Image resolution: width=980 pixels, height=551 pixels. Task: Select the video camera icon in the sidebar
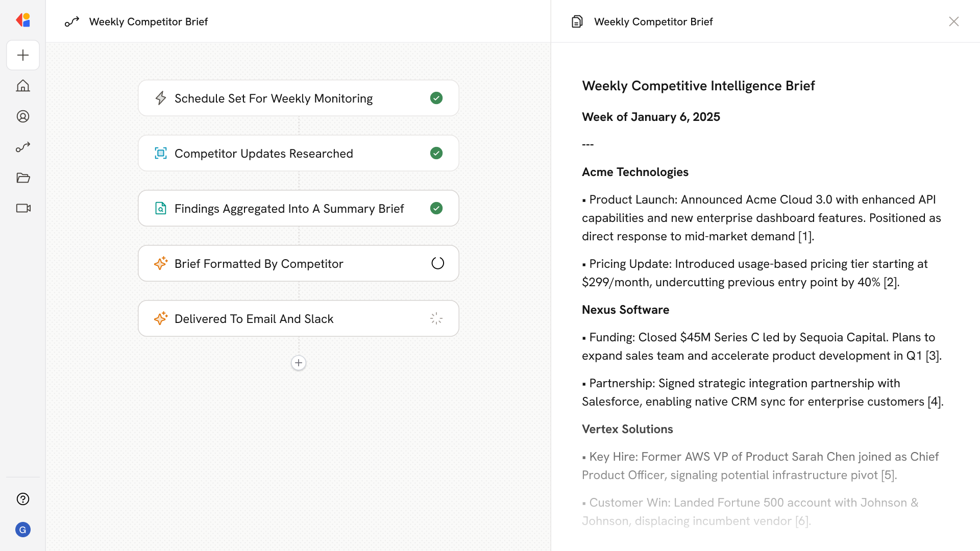click(x=23, y=208)
